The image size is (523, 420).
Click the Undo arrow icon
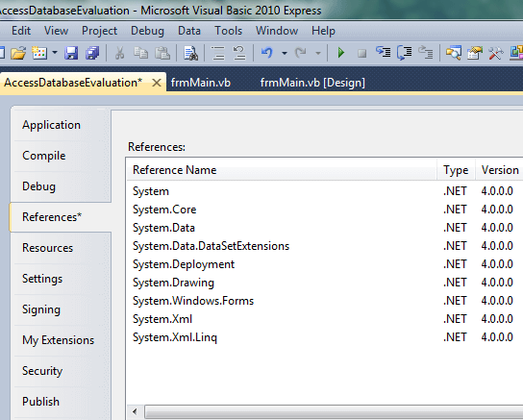click(x=267, y=53)
